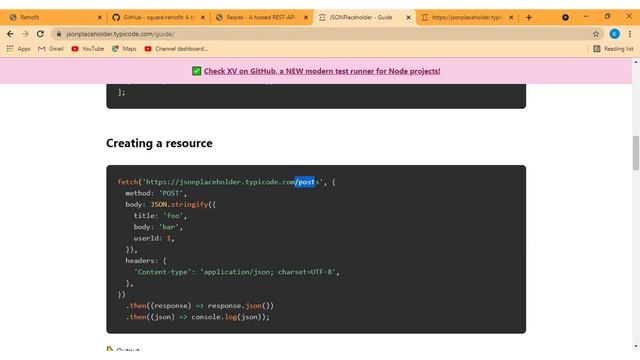Close the JSONPlaceholder Guide tab
640x360 pixels.
point(408,17)
